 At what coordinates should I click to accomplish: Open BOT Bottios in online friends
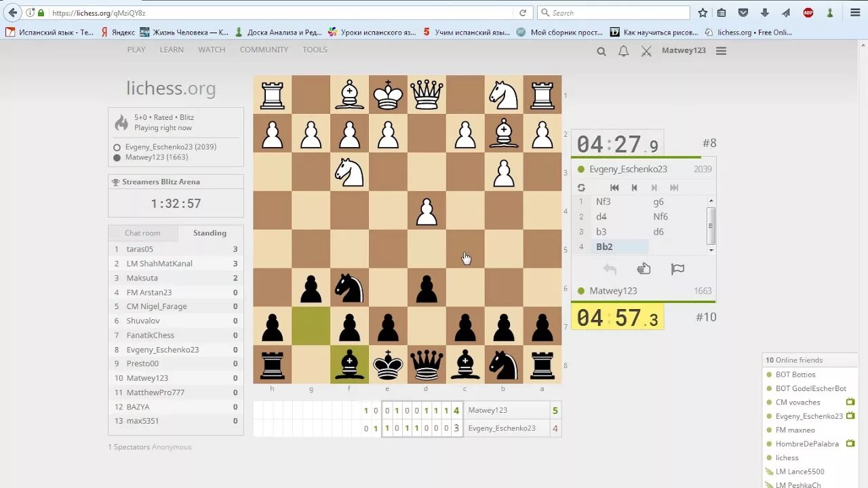795,374
